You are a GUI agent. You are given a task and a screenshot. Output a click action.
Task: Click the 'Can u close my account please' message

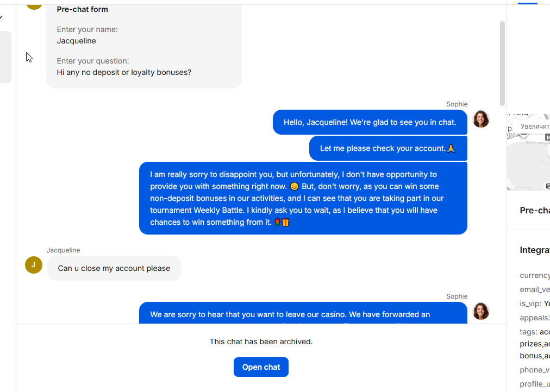(x=114, y=268)
